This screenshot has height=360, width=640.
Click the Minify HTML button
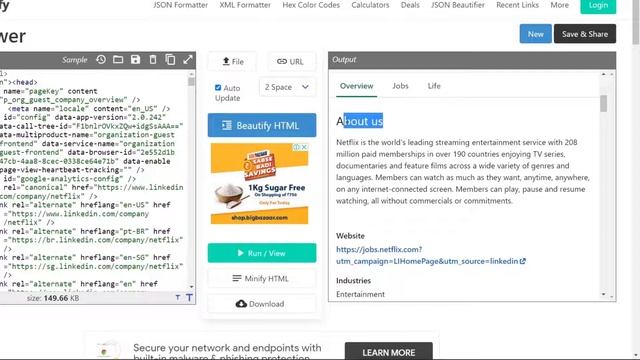point(262,279)
